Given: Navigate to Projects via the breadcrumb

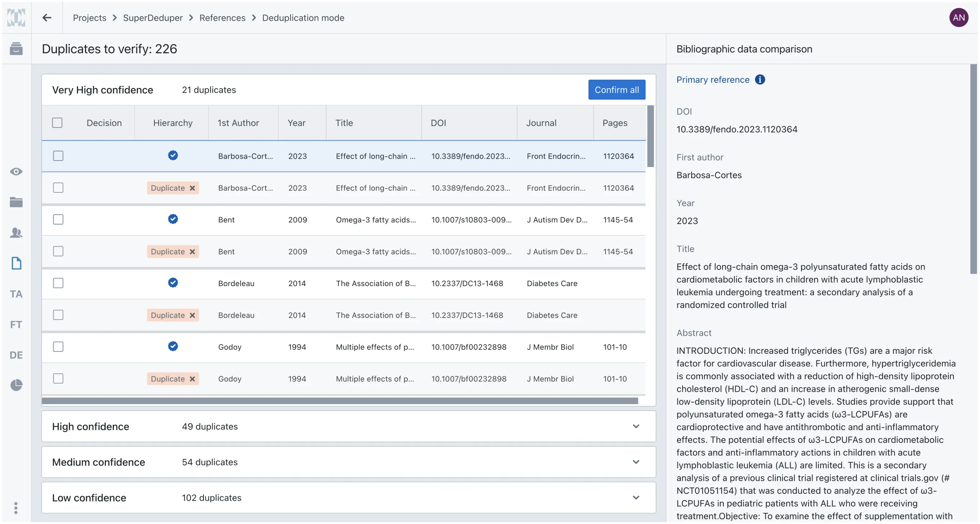Looking at the screenshot, I should [89, 18].
